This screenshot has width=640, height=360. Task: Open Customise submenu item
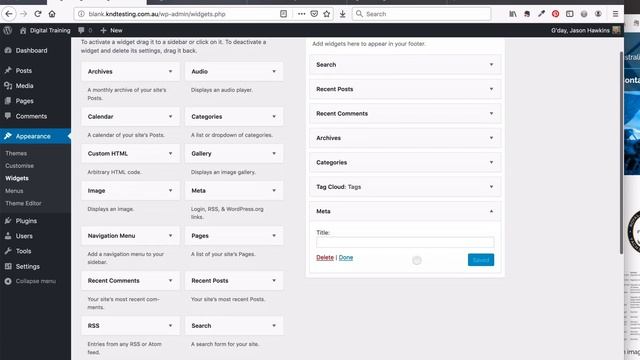point(20,166)
